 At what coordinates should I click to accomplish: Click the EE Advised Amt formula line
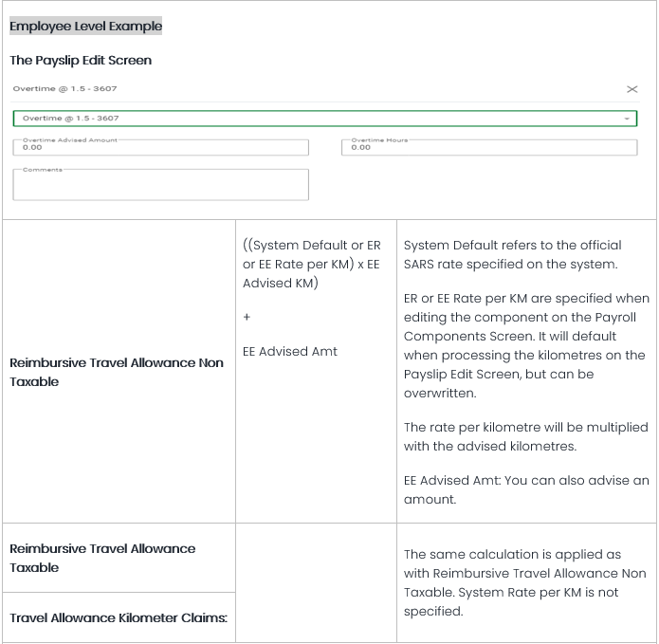point(290,351)
